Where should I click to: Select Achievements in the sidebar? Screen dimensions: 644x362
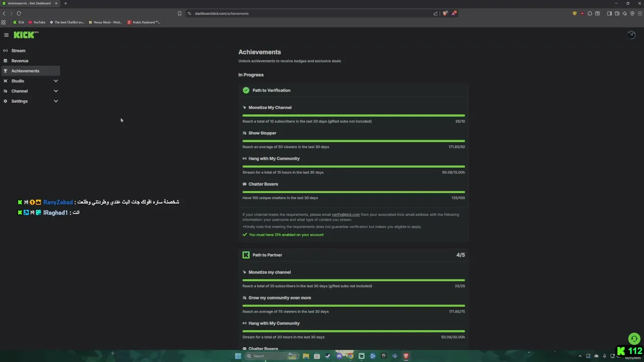click(30, 71)
